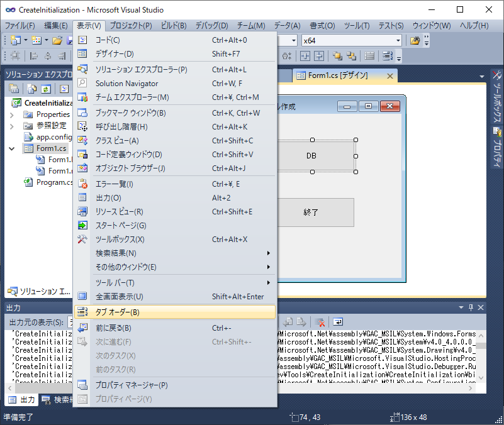
Task: Click show all files icon in Solution Explorer
Action: pos(32,89)
